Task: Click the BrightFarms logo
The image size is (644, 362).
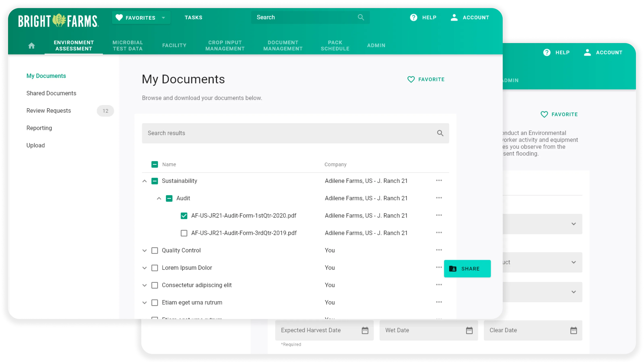Action: pos(58,21)
